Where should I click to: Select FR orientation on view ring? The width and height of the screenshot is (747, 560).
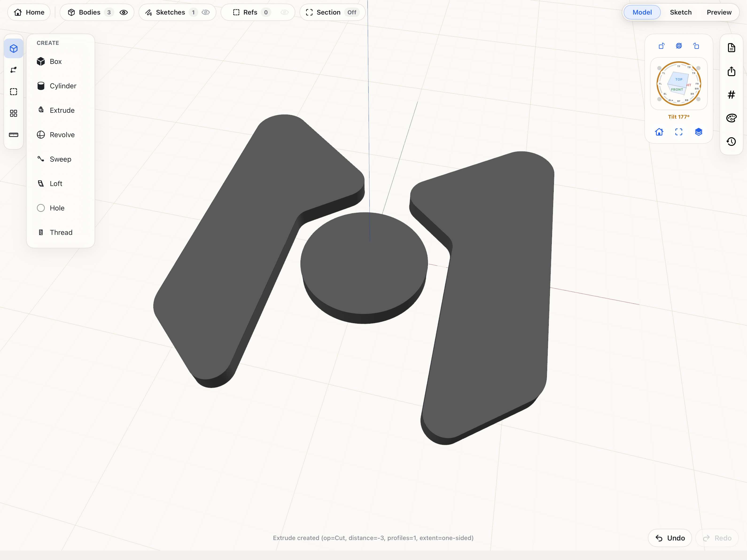tap(697, 84)
